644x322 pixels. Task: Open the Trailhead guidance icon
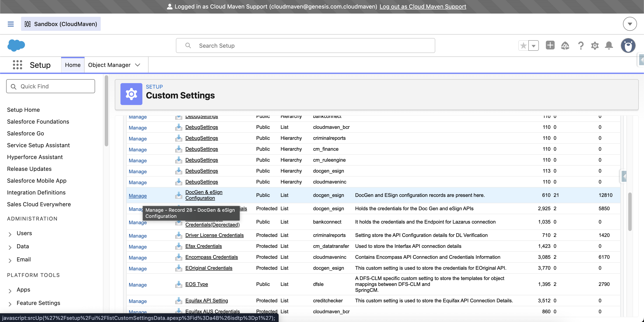[565, 45]
